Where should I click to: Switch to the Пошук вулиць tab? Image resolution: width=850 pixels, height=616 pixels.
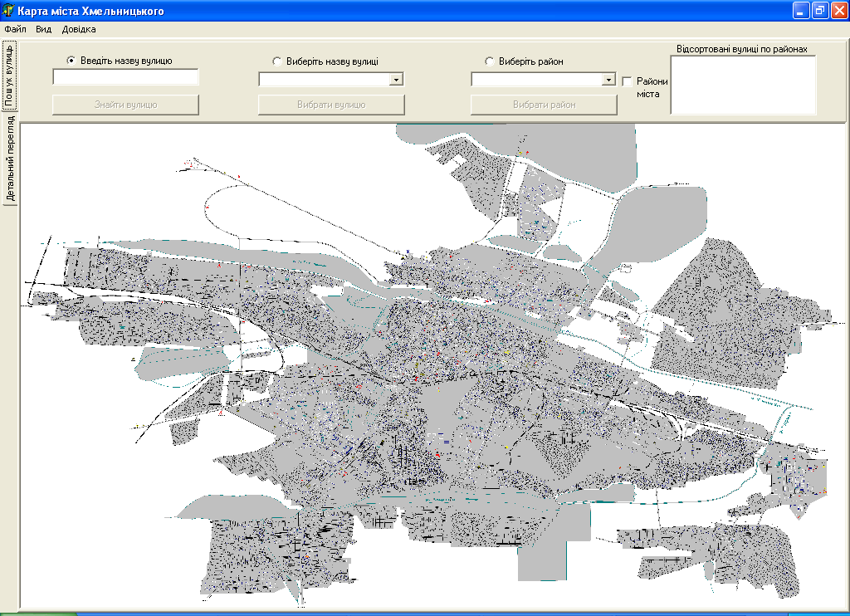point(9,76)
